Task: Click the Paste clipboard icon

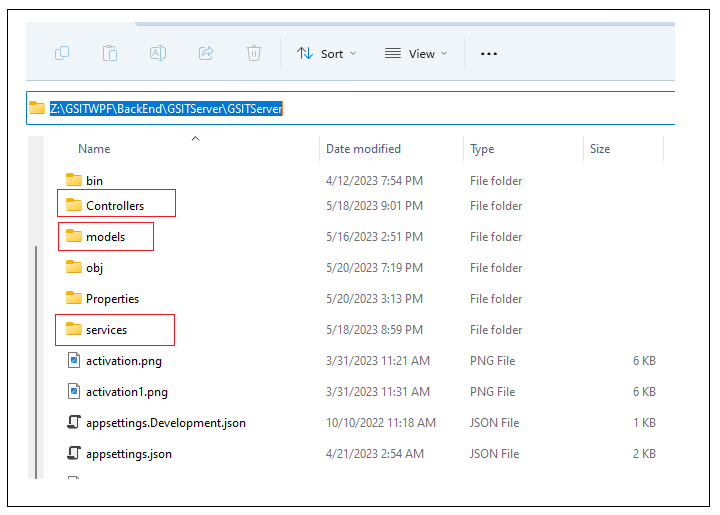Action: (x=110, y=53)
